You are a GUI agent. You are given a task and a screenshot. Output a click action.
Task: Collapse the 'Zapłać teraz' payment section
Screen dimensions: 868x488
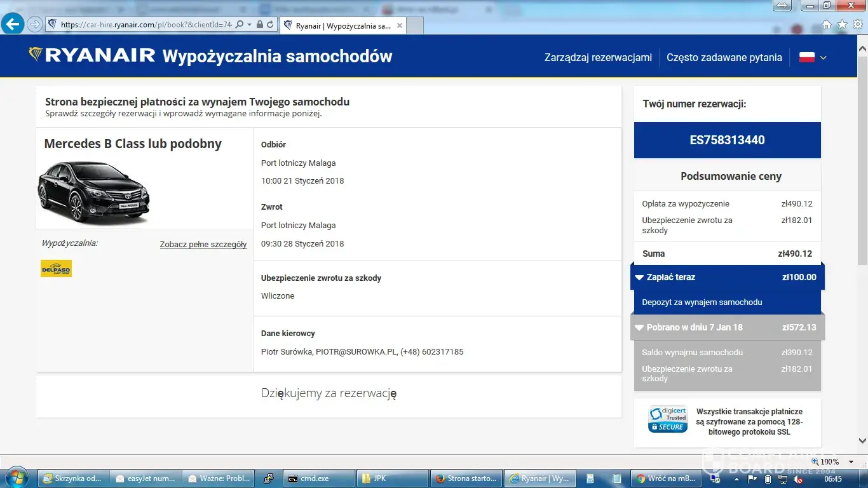coord(639,278)
